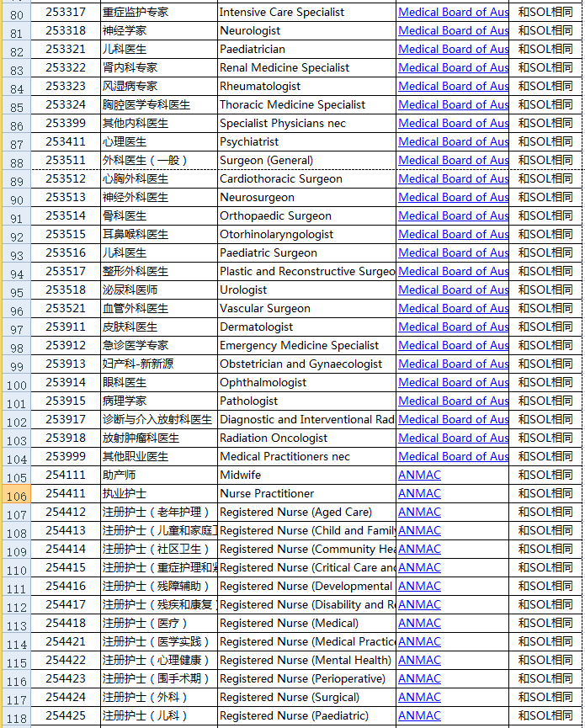Select the Neurosurgeon cell

pyautogui.click(x=306, y=197)
